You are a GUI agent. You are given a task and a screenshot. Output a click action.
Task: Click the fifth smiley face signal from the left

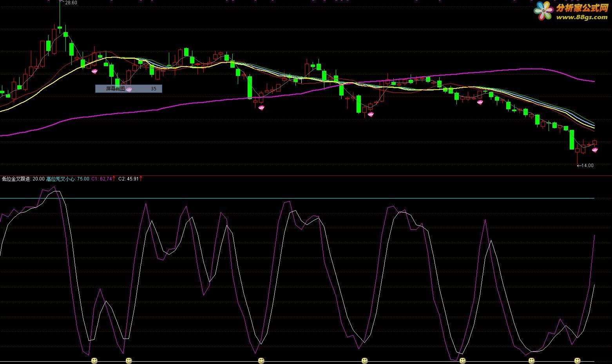click(x=463, y=360)
